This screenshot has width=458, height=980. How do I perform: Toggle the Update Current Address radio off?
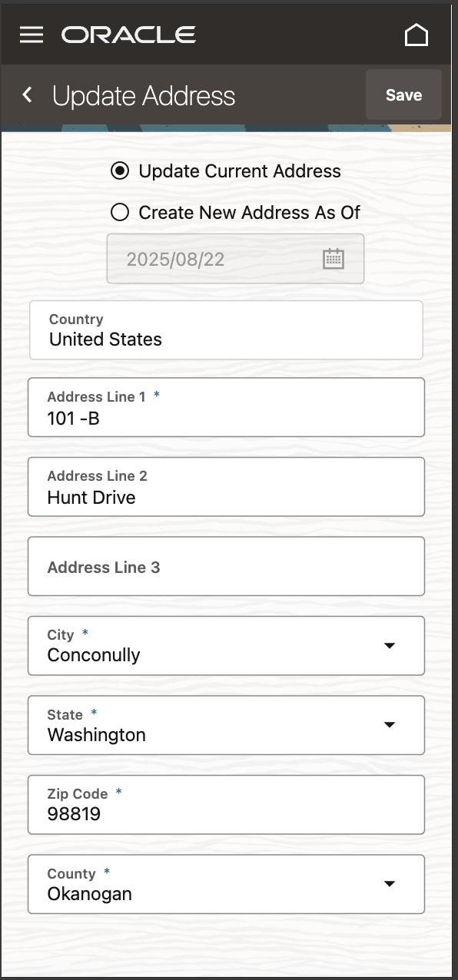point(119,171)
